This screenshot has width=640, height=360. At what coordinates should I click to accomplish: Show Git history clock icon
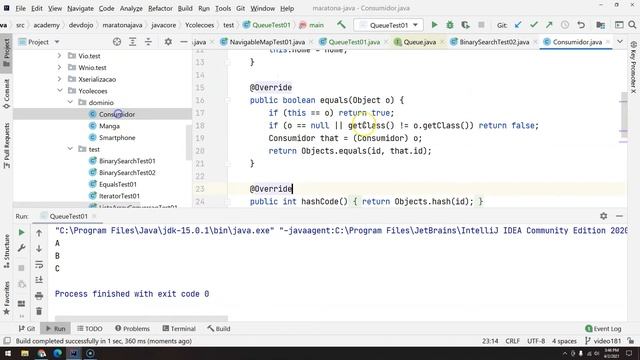[565, 25]
